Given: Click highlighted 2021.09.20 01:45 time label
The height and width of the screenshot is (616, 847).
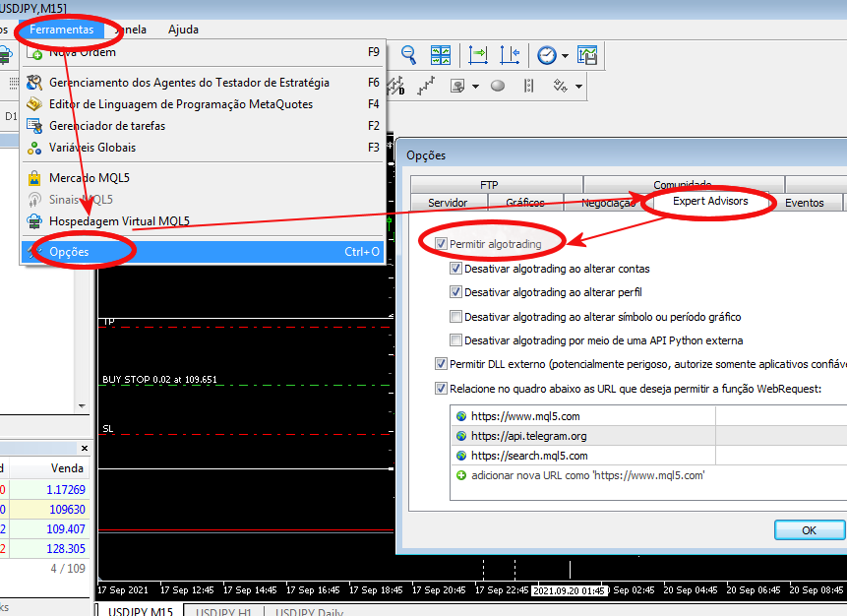Looking at the screenshot, I should coord(570,590).
